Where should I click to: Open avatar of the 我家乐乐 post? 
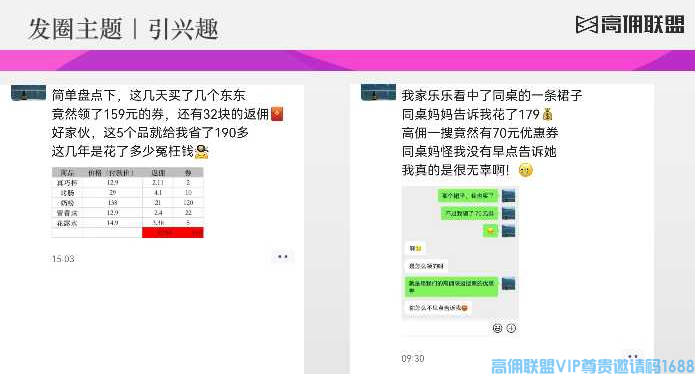378,93
